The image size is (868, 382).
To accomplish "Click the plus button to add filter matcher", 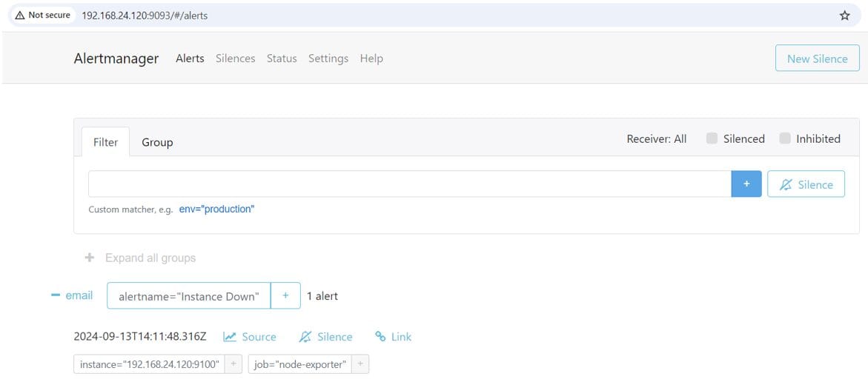I will tap(746, 184).
